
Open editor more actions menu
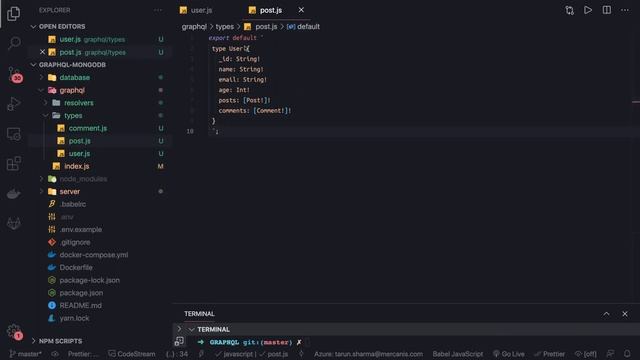tap(625, 10)
